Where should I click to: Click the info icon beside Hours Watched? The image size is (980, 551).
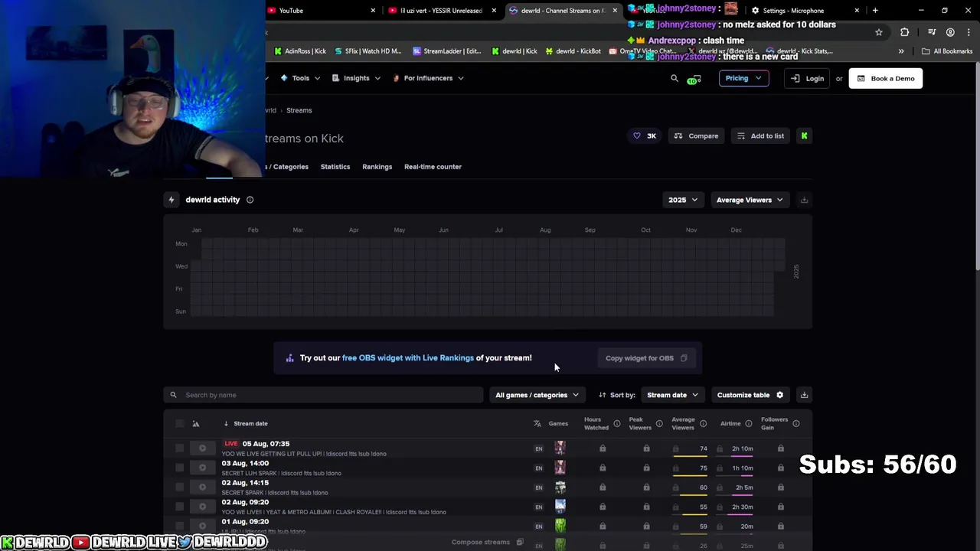click(616, 424)
